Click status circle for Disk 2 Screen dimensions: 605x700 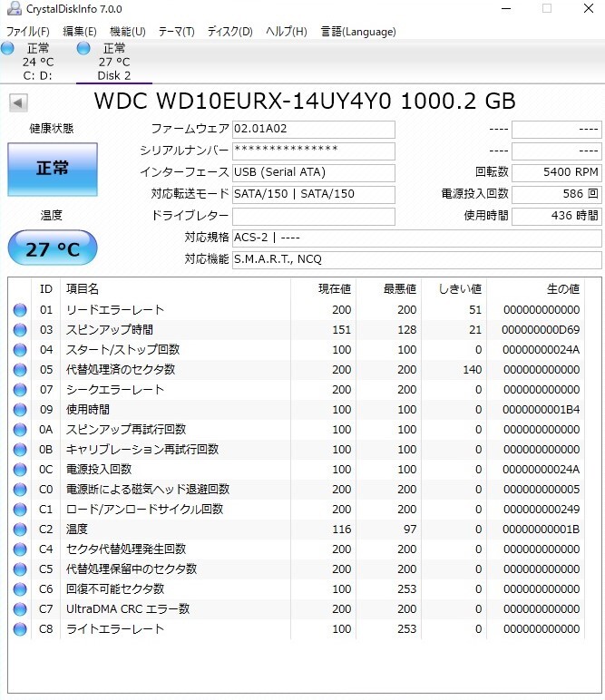click(83, 48)
